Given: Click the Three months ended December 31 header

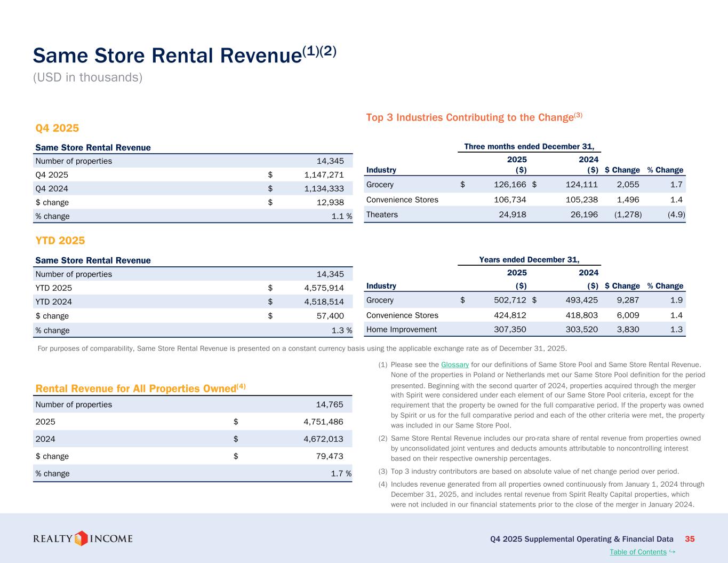Looking at the screenshot, I should click(x=529, y=147).
